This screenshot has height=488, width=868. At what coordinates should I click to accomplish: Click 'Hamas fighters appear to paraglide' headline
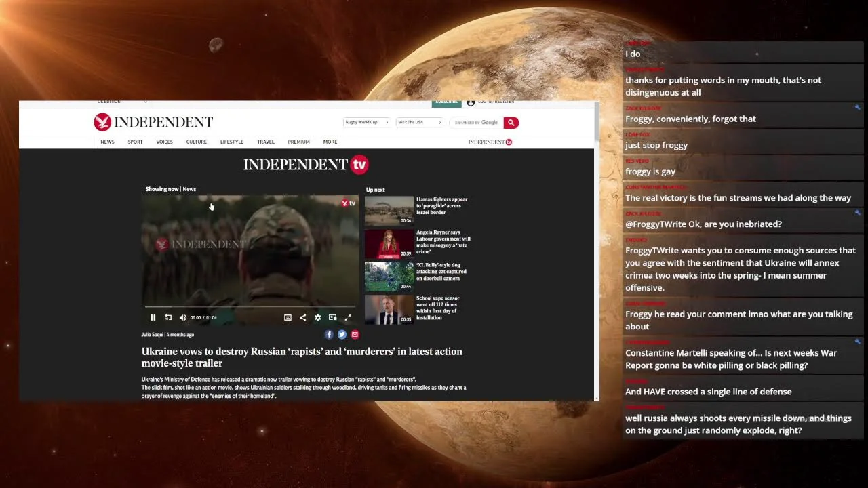[442, 206]
